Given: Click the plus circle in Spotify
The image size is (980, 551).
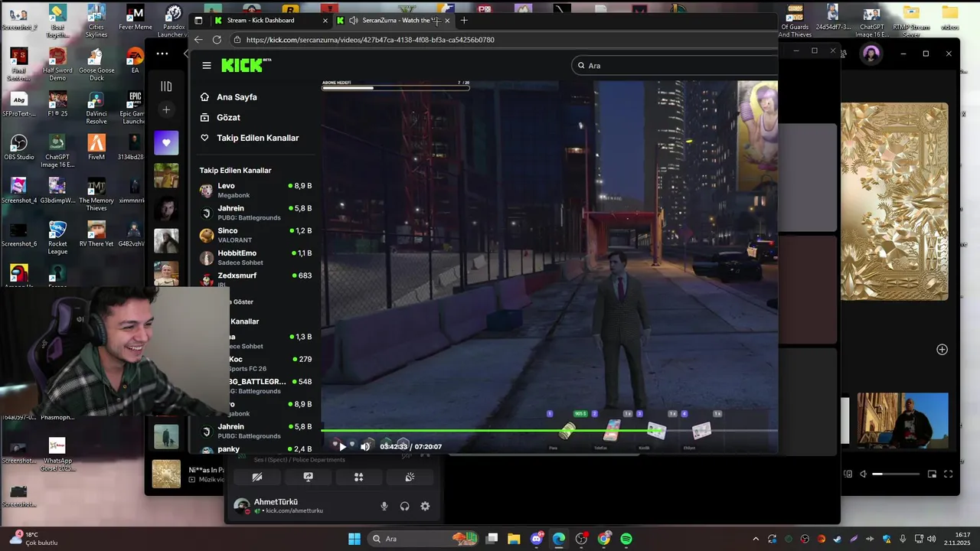Looking at the screenshot, I should tap(942, 350).
